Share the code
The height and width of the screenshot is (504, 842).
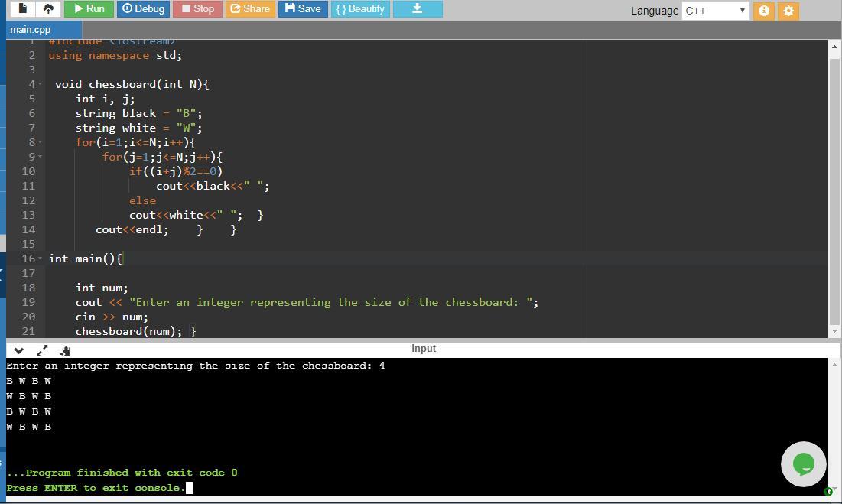point(249,8)
